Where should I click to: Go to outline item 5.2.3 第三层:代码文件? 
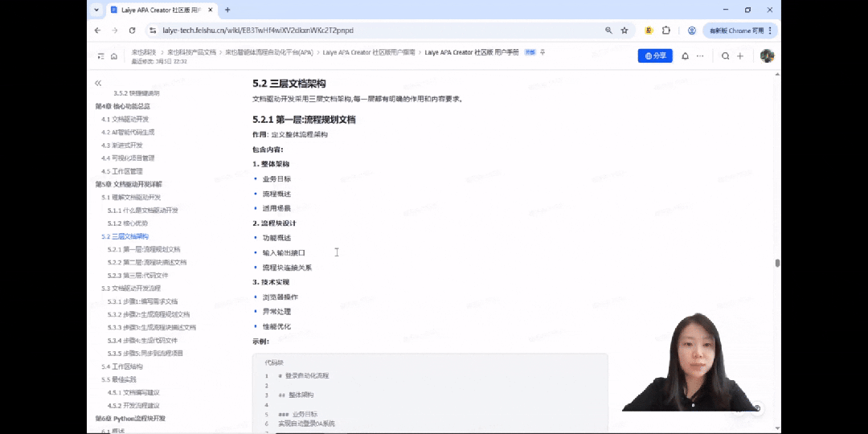pos(138,275)
